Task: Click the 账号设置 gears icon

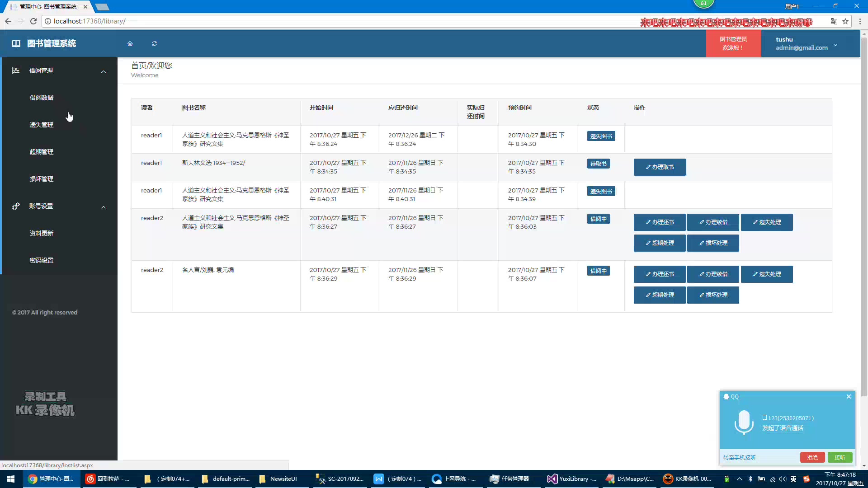Action: 16,206
